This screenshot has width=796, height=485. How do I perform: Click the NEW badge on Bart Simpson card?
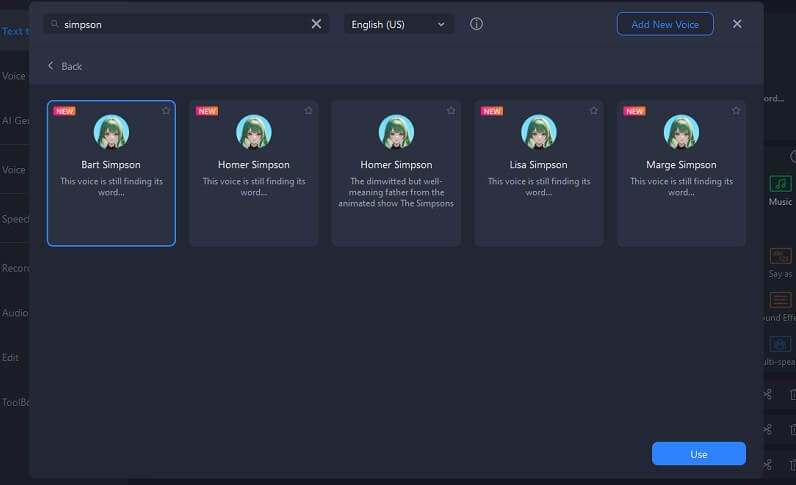[64, 111]
